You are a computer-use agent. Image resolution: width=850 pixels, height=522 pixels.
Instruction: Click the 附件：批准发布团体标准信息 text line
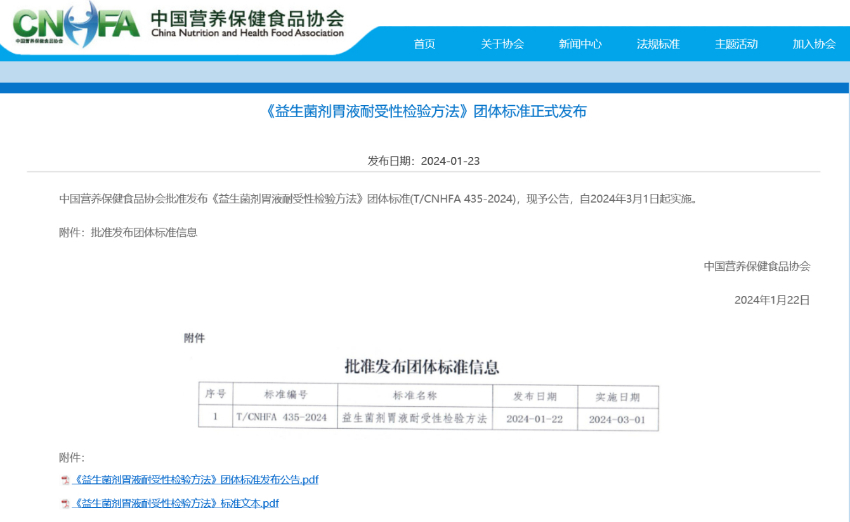tap(128, 232)
